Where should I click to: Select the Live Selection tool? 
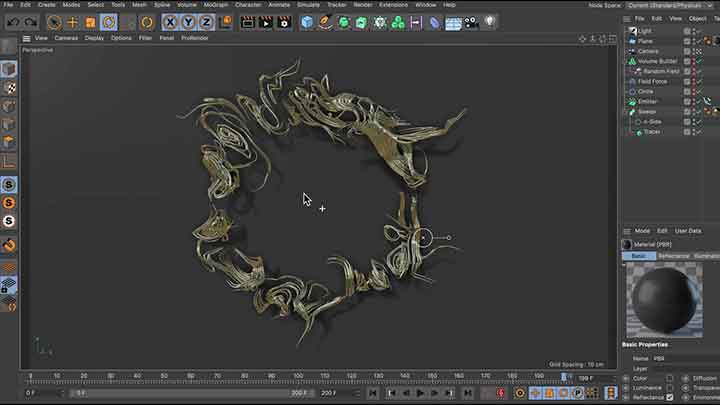point(54,22)
